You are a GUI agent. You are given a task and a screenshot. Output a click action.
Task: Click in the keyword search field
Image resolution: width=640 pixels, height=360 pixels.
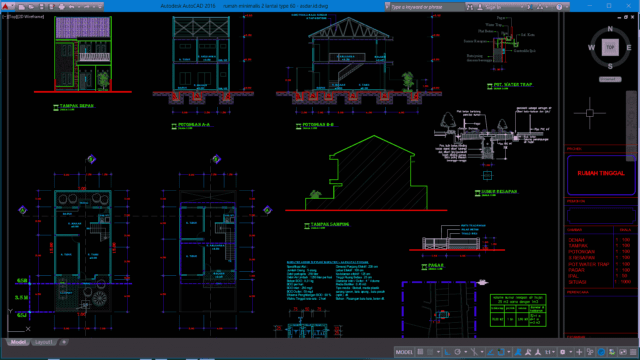(426, 7)
